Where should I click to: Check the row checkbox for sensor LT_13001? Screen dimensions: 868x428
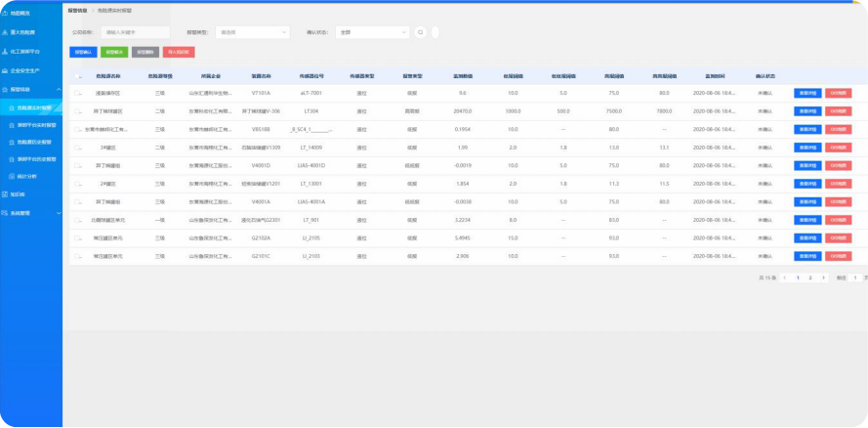tap(77, 184)
